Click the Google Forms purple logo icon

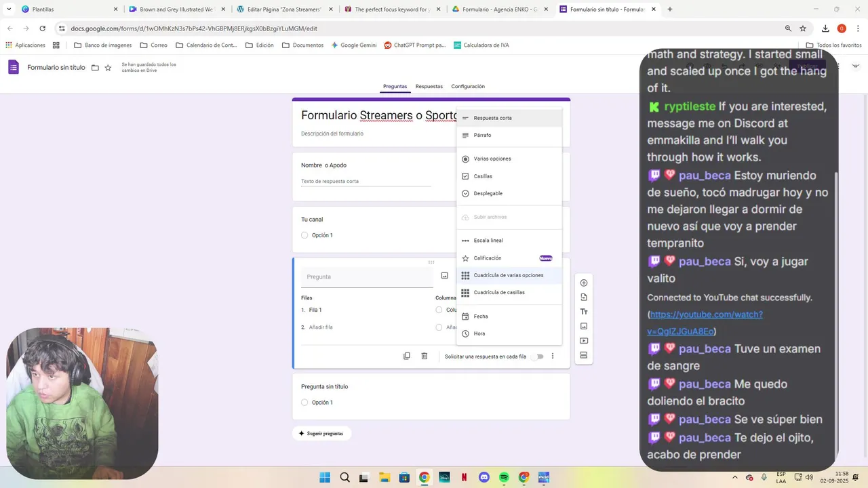[14, 67]
